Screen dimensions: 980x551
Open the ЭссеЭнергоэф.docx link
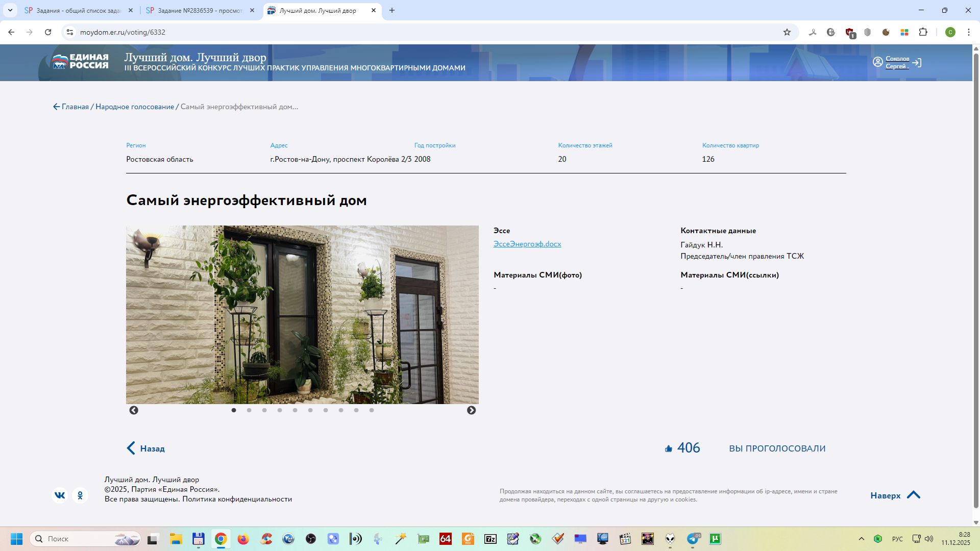click(527, 244)
